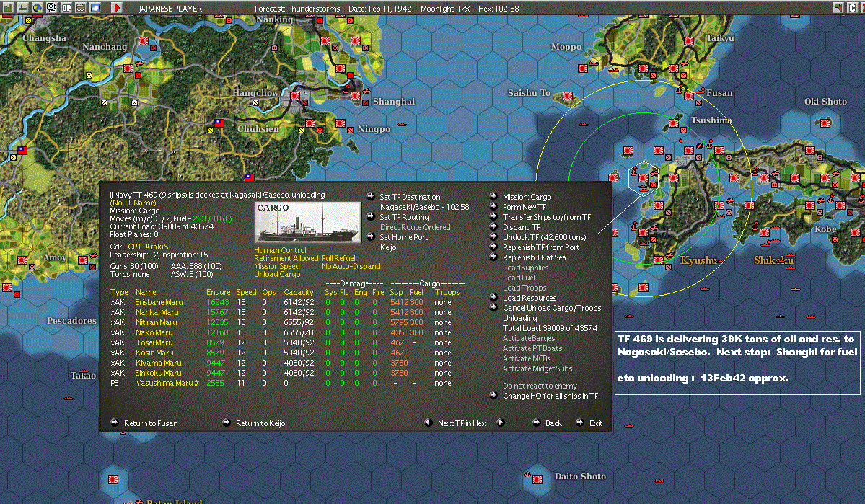Click the green factory icon in toolbar
This screenshot has height=504, width=865.
pyautogui.click(x=9, y=7)
